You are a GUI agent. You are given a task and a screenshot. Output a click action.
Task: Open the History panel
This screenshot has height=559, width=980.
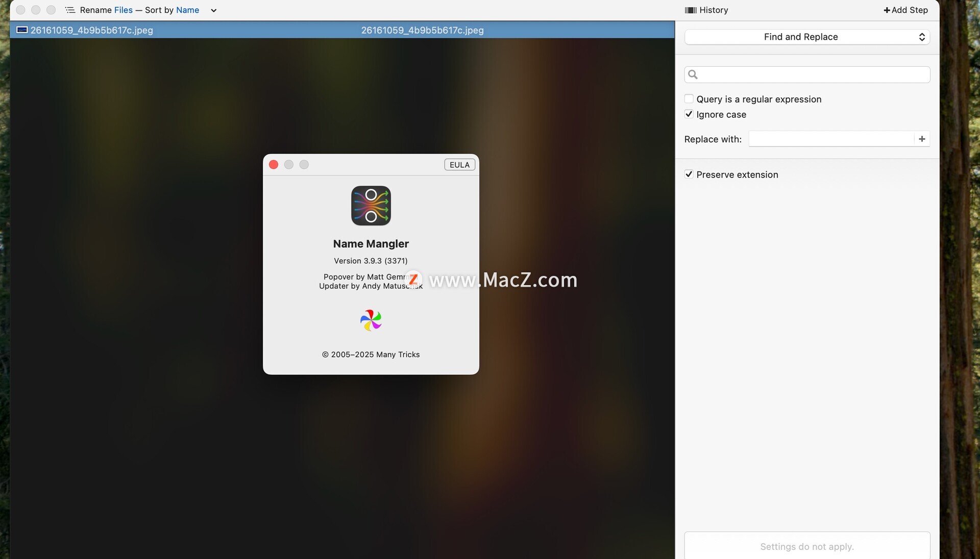click(x=706, y=10)
